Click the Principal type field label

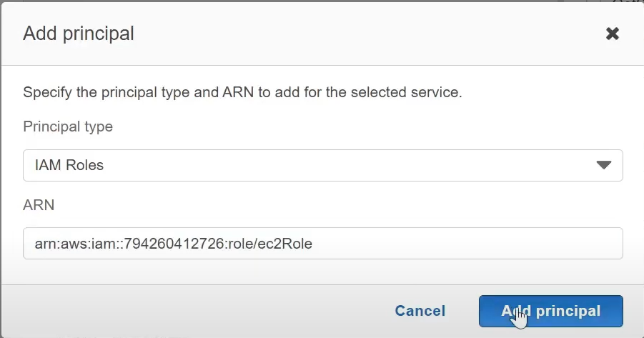pyautogui.click(x=68, y=126)
